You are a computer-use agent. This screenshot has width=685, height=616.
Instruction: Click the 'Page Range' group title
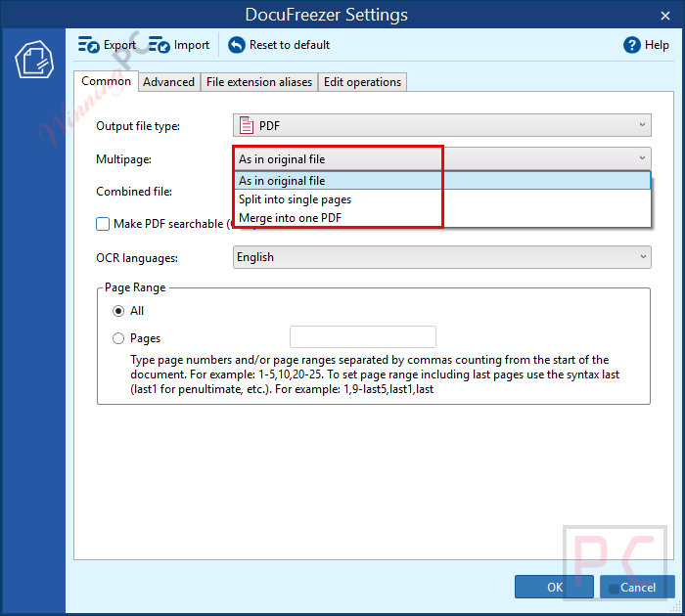tap(135, 287)
